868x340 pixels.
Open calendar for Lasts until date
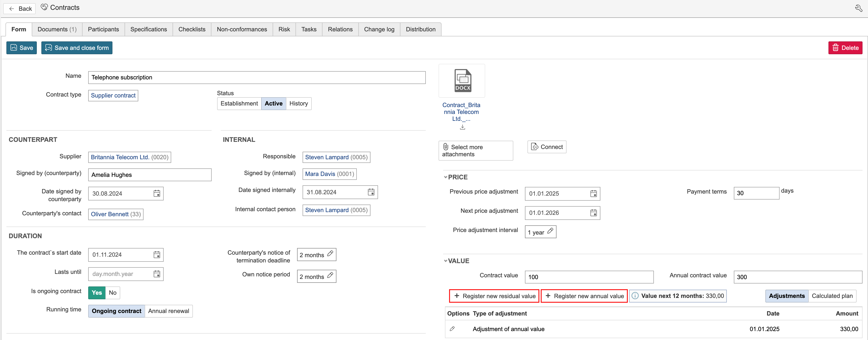coord(157,274)
